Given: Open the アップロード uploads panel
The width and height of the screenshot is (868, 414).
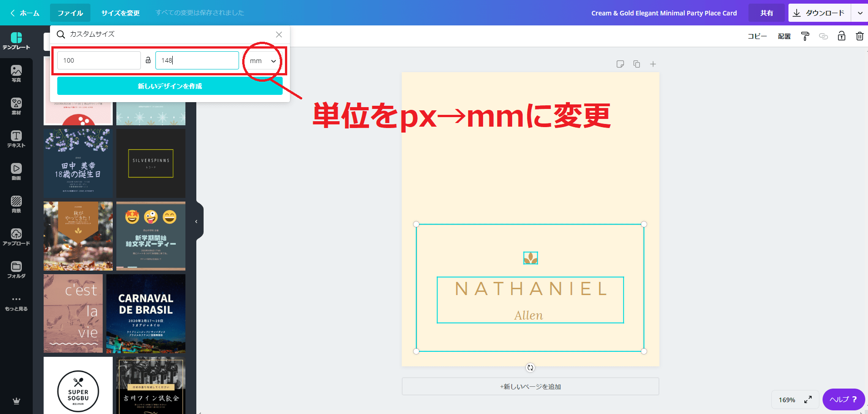Looking at the screenshot, I should (16, 237).
